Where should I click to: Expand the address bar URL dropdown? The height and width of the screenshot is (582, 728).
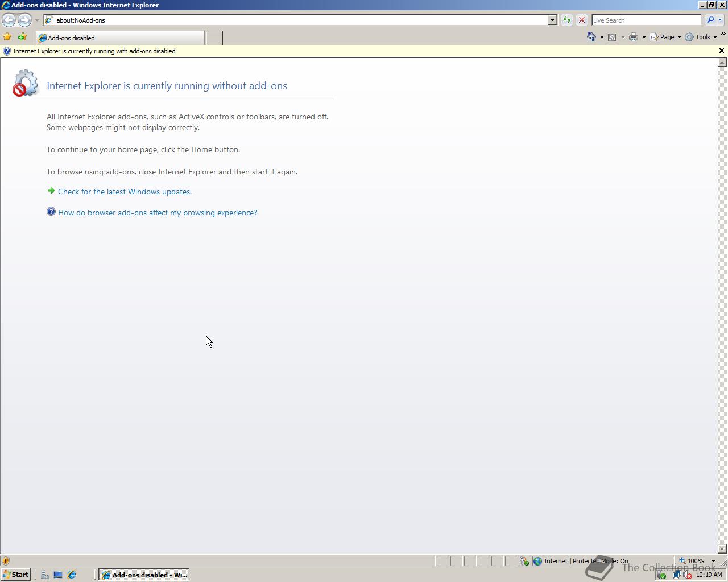pyautogui.click(x=552, y=20)
